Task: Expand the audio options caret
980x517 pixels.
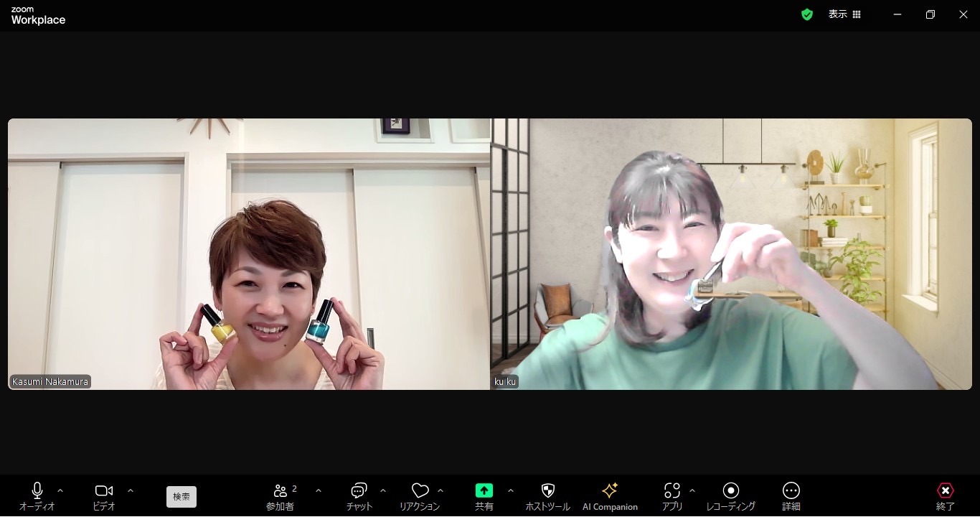Action: tap(60, 490)
